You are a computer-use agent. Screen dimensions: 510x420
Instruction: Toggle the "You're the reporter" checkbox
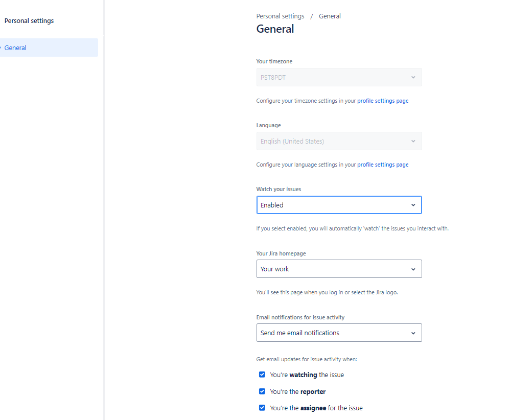tap(262, 391)
